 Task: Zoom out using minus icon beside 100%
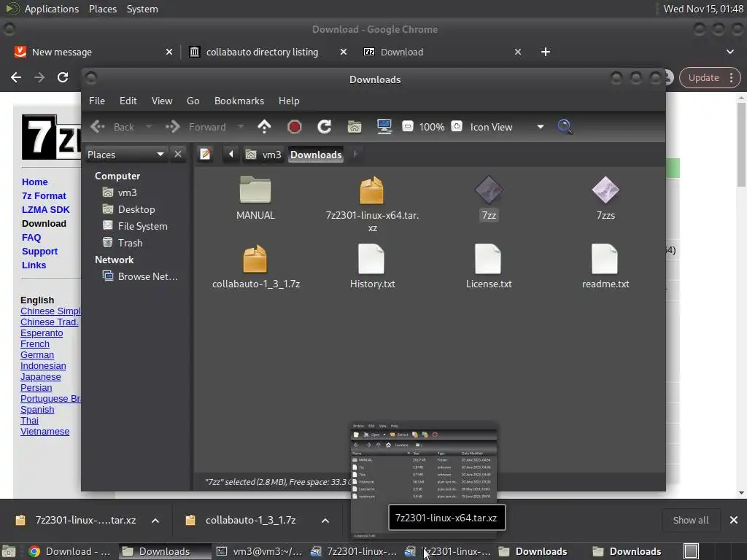(408, 126)
